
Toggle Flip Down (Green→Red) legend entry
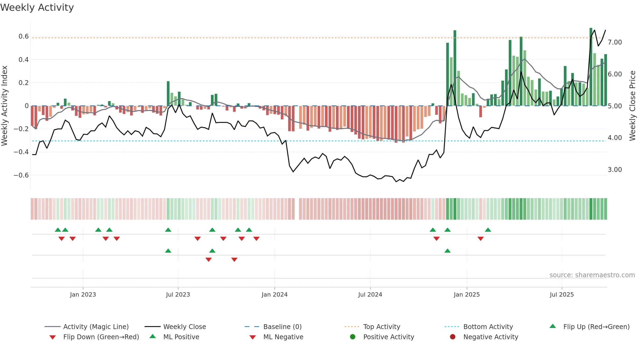coord(94,337)
